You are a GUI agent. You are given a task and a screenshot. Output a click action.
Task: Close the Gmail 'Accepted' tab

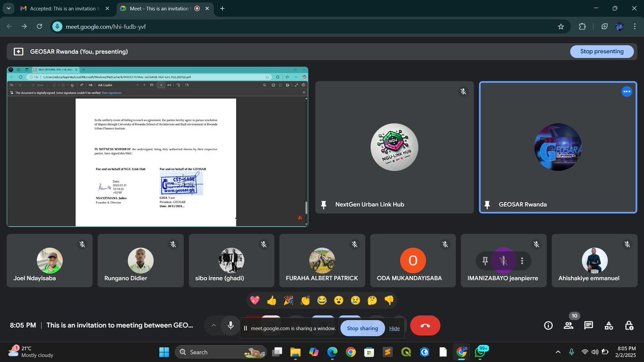[x=107, y=9]
